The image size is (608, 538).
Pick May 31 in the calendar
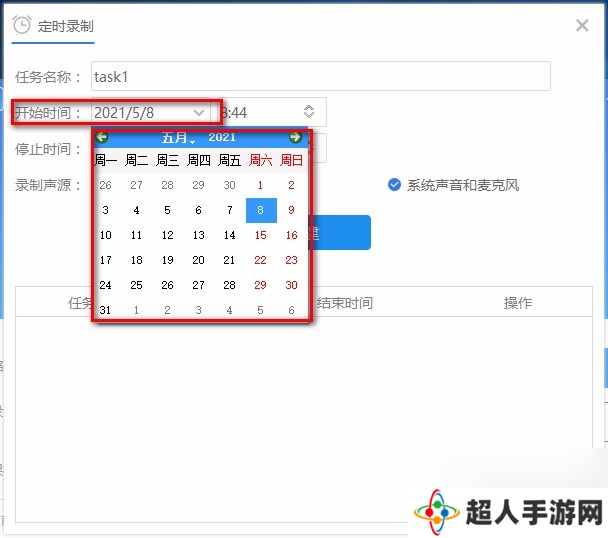(x=105, y=310)
